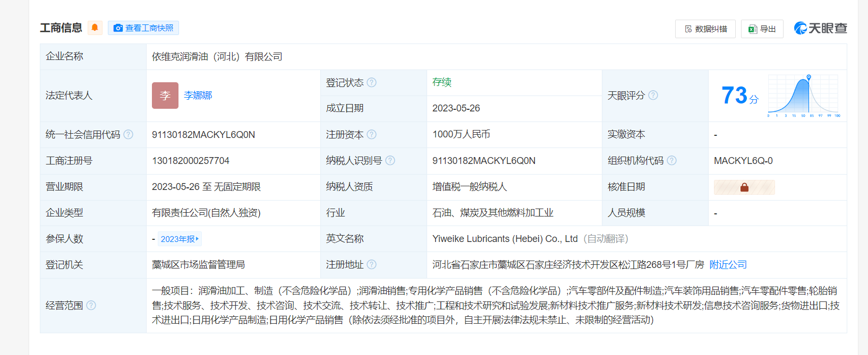Click the orange bell alert icon
The width and height of the screenshot is (868, 355).
click(95, 28)
